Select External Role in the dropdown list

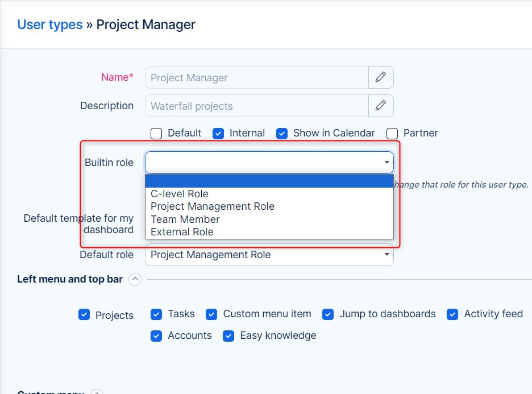click(x=182, y=232)
